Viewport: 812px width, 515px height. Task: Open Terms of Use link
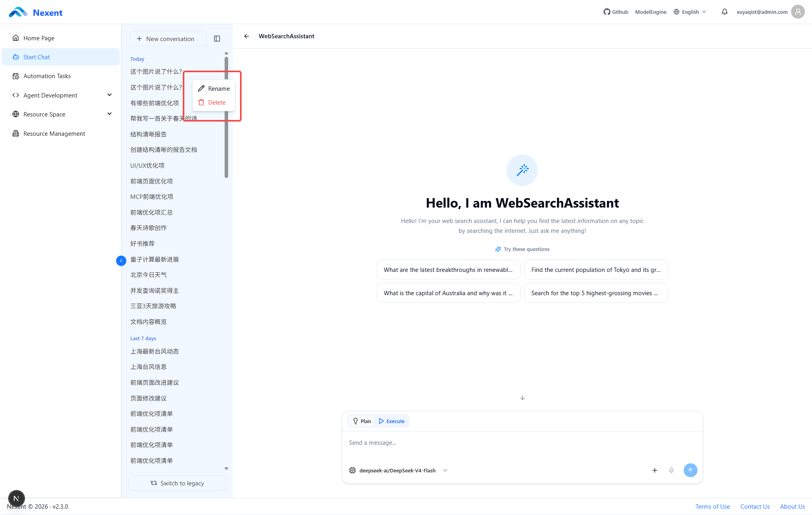712,506
